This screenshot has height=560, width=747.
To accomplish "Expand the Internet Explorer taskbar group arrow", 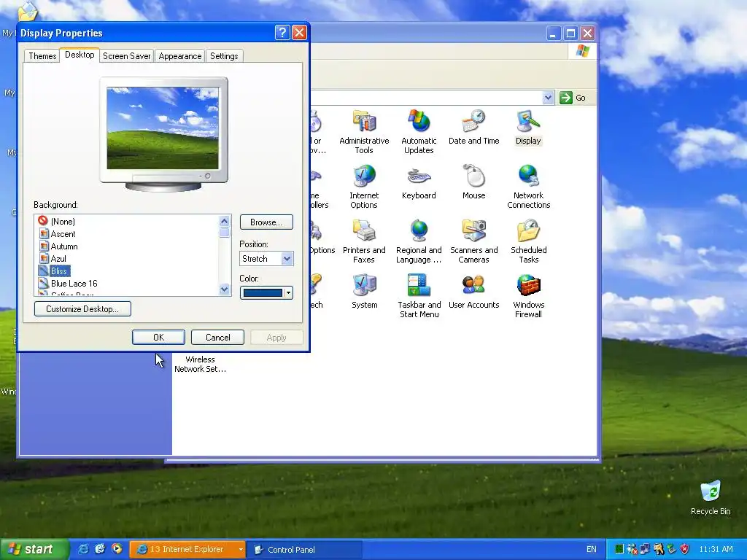I will pyautogui.click(x=241, y=550).
